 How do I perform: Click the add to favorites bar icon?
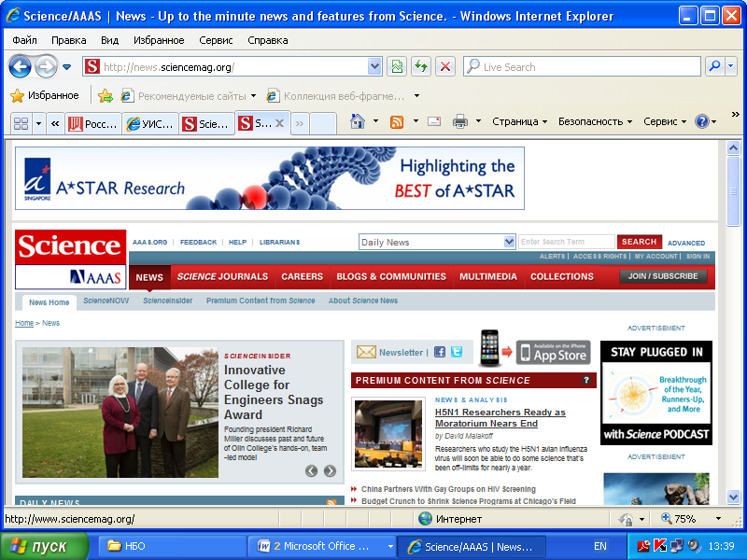pos(106,96)
